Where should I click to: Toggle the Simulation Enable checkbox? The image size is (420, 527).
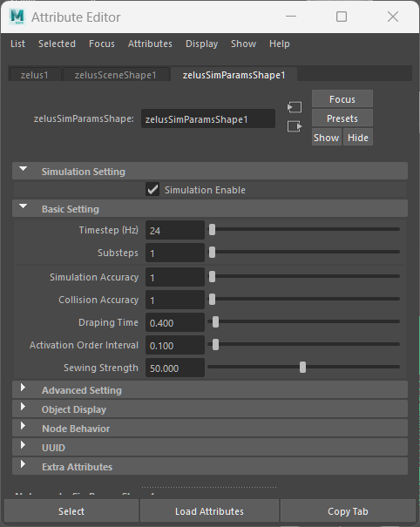(152, 189)
